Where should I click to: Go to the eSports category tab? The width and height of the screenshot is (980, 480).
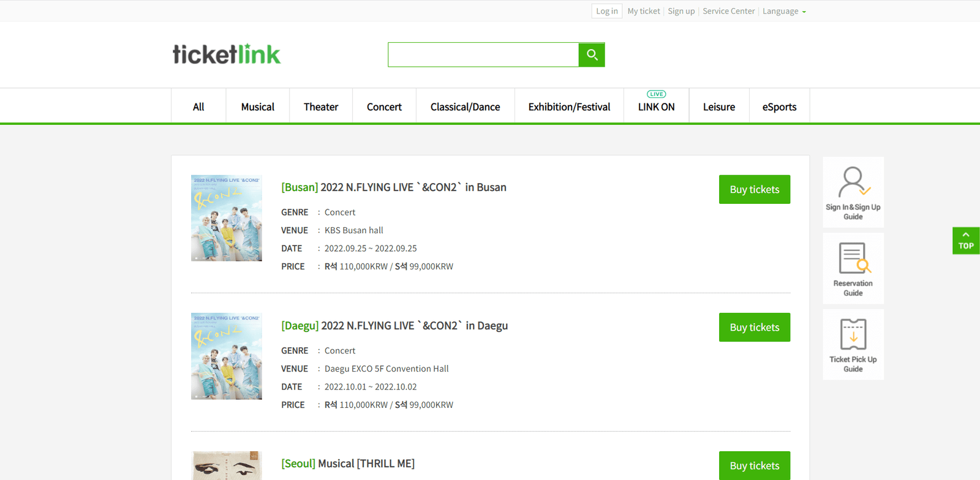coord(779,107)
